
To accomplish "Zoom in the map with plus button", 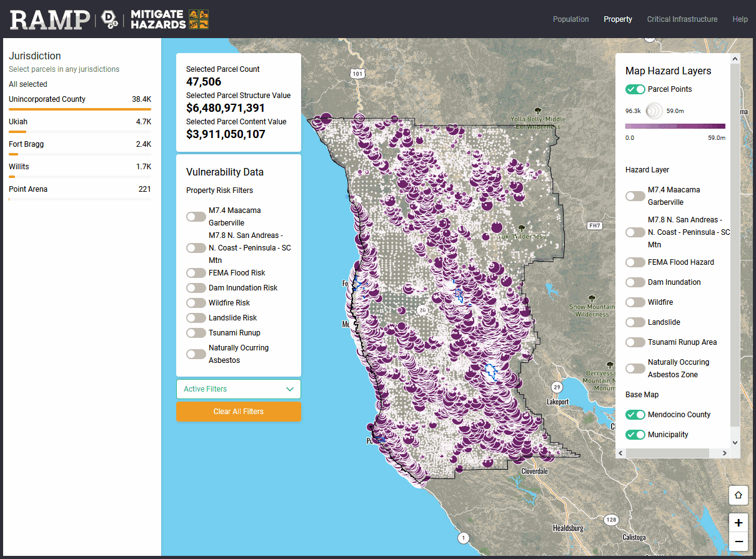I will 738,523.
